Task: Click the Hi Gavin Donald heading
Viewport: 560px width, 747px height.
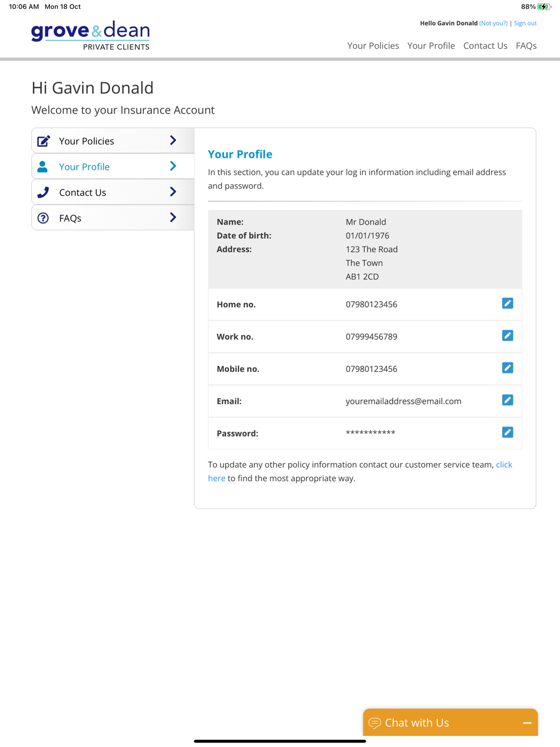Action: [x=92, y=88]
